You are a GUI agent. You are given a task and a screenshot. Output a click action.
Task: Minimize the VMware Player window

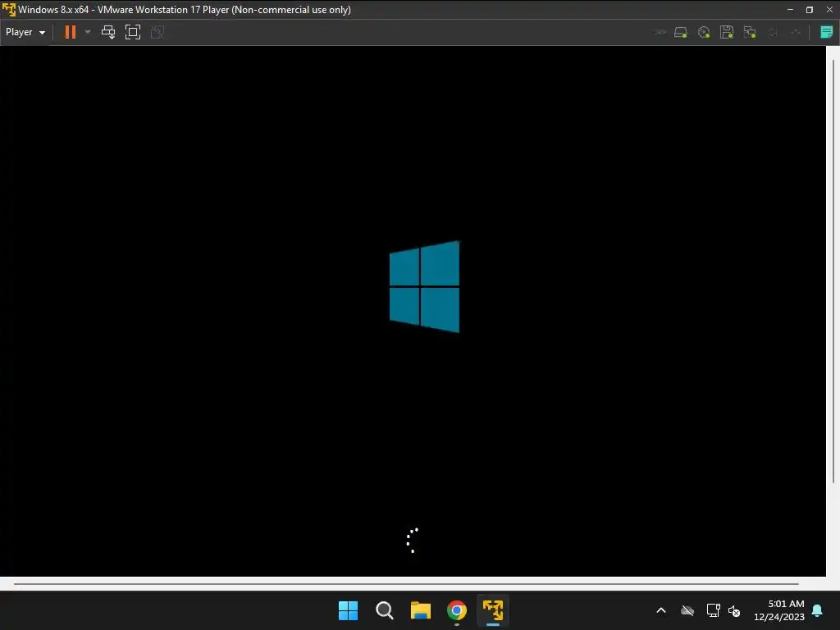(x=790, y=10)
